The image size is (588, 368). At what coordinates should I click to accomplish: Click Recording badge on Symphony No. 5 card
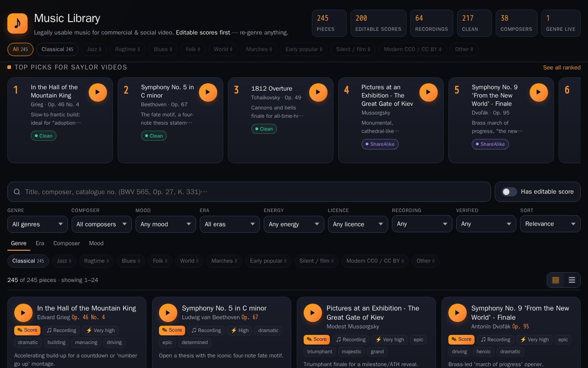(x=206, y=330)
